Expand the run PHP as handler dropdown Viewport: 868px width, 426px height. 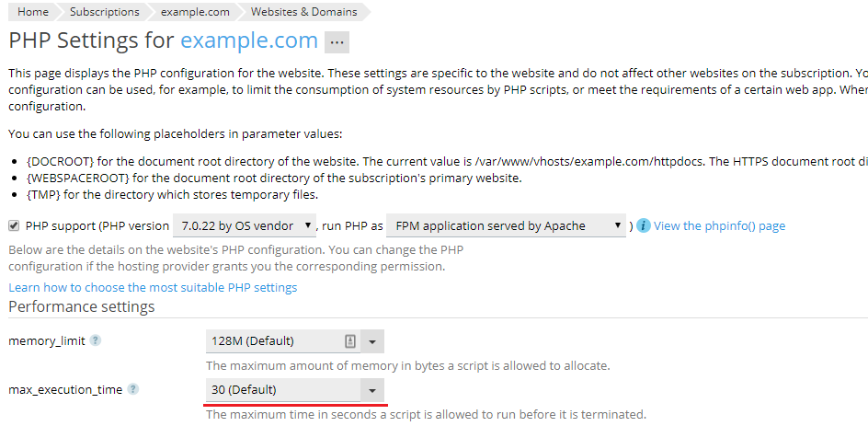(506, 225)
